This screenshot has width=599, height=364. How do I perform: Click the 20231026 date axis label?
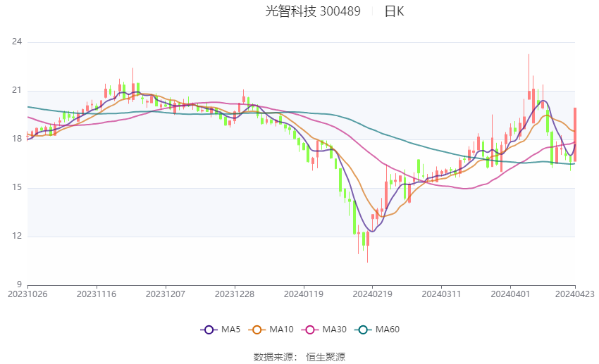pyautogui.click(x=27, y=294)
